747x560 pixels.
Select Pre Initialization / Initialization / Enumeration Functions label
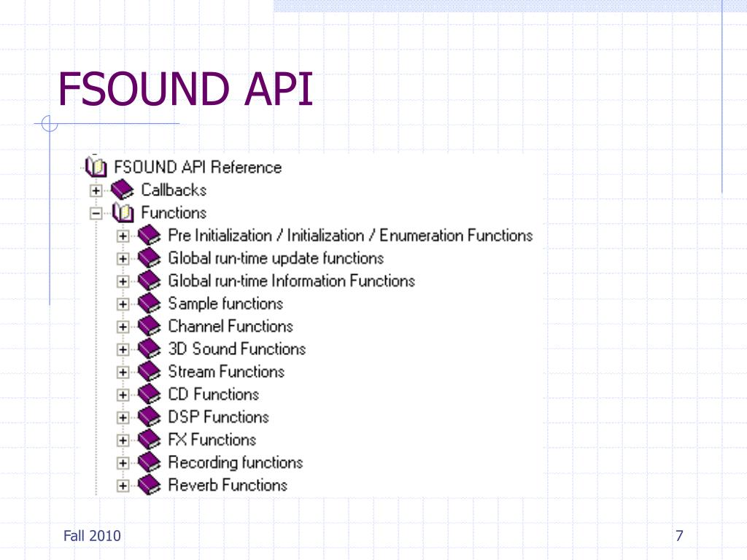[x=351, y=236]
